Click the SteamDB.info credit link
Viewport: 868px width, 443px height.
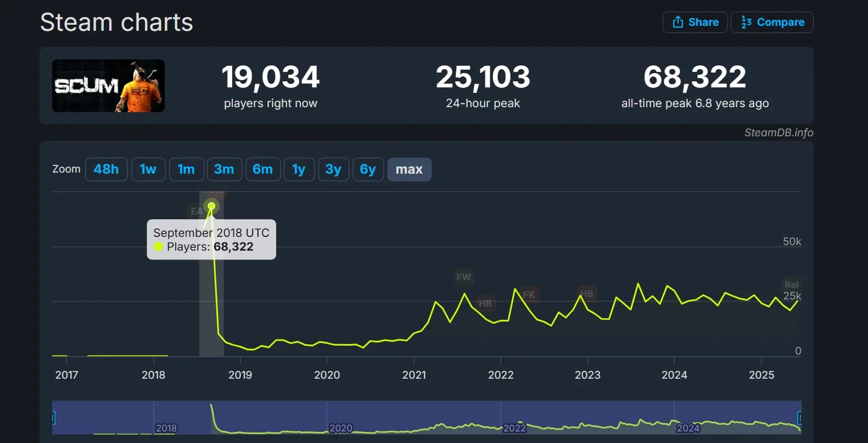click(x=779, y=132)
